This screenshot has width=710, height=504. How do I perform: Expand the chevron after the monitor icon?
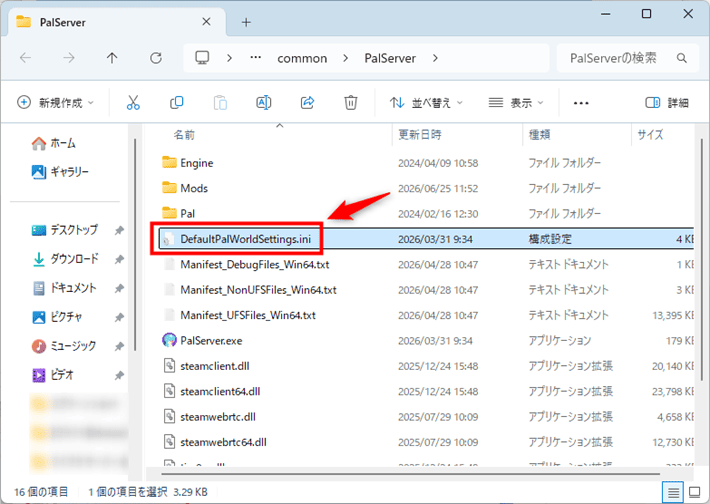click(x=229, y=58)
